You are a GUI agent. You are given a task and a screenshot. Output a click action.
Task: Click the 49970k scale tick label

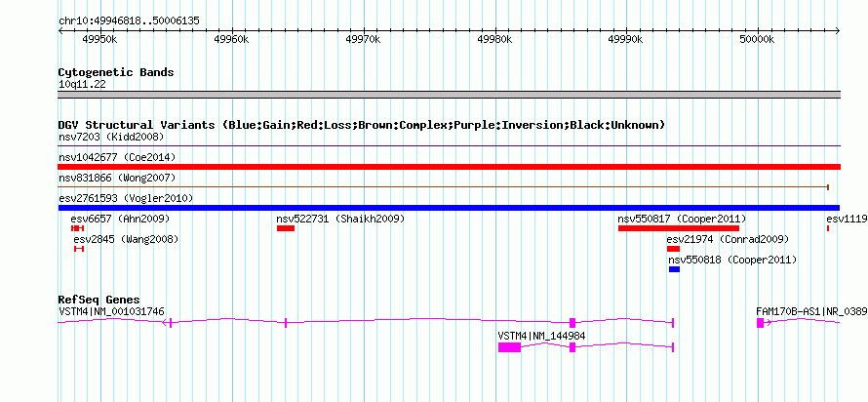363,40
